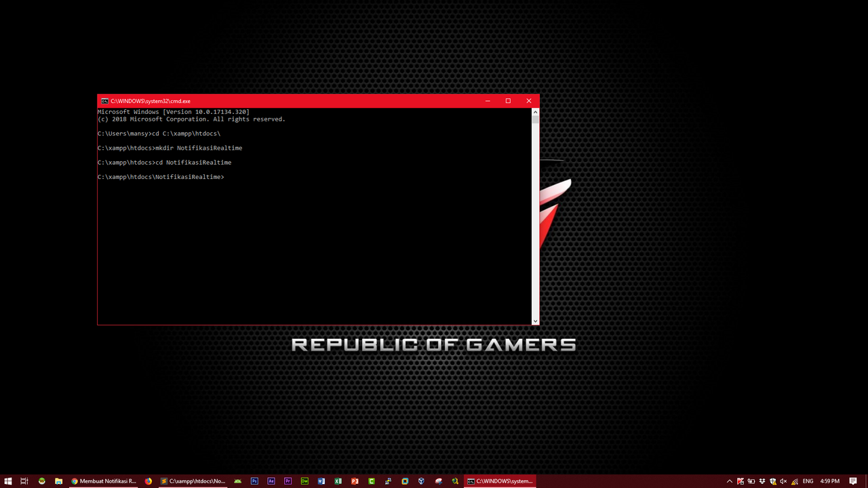This screenshot has width=868, height=488.
Task: Open Adobe Dreamweaver from the taskbar
Action: 305,481
